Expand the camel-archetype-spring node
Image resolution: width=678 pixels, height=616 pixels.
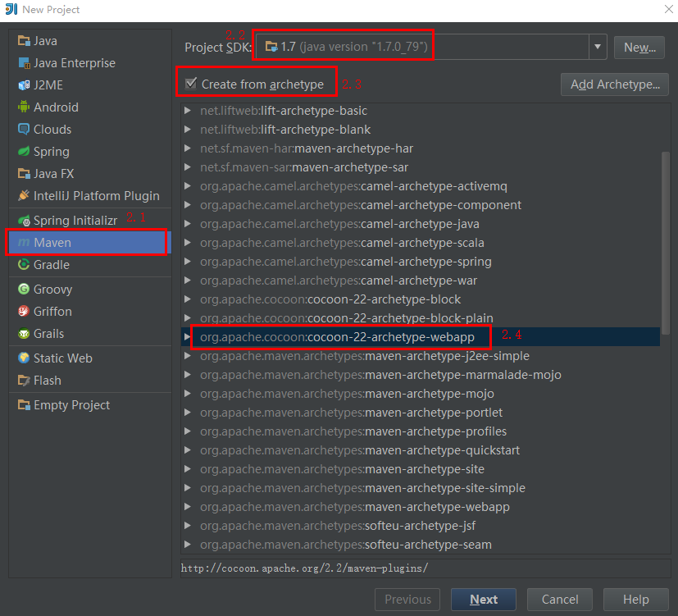pyautogui.click(x=188, y=262)
